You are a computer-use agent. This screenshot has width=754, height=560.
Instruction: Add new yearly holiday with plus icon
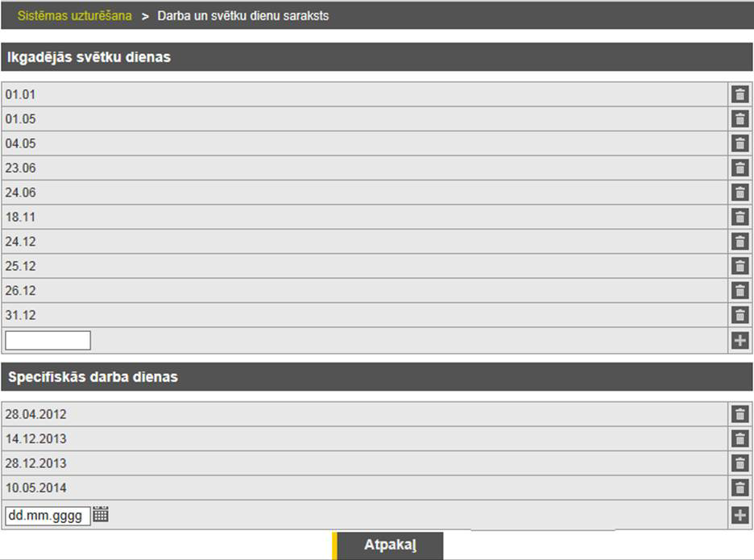[739, 340]
